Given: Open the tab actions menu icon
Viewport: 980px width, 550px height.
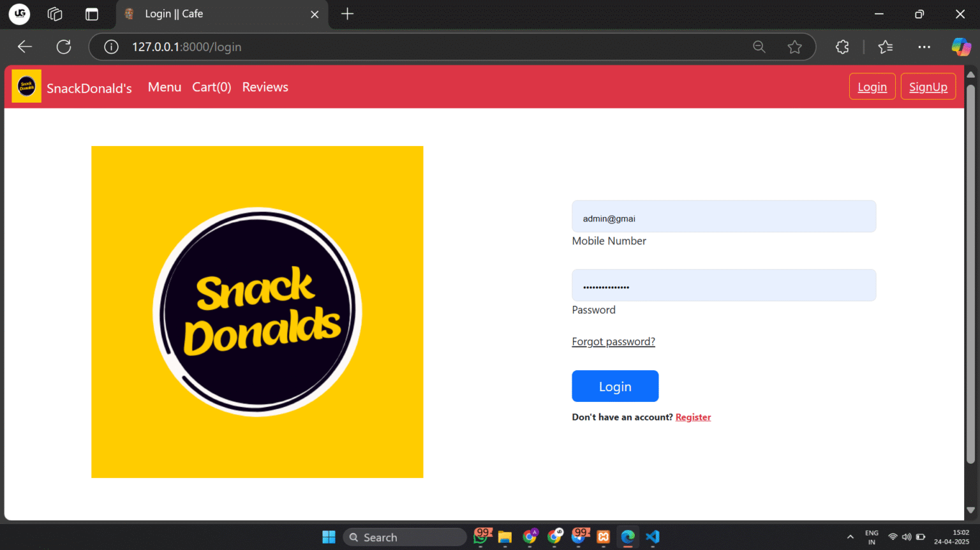Looking at the screenshot, I should click(x=54, y=14).
